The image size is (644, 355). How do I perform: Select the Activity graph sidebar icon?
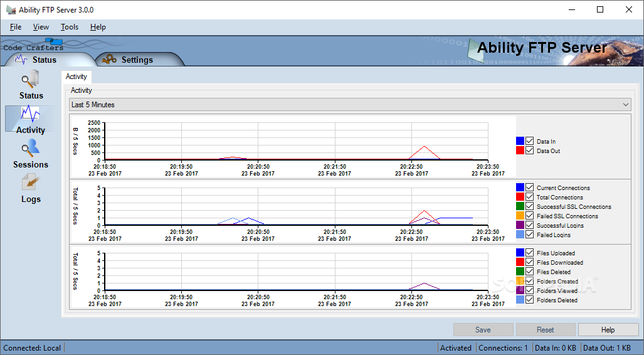tap(30, 119)
